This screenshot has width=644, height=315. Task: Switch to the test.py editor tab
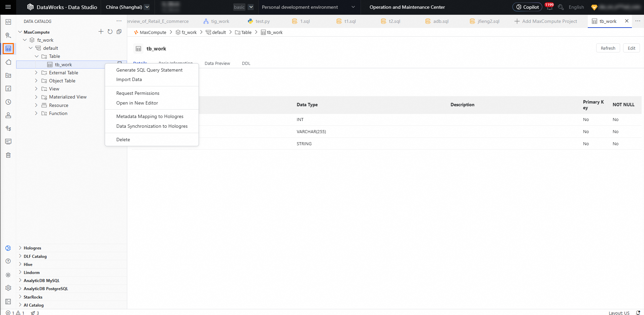pyautogui.click(x=259, y=21)
